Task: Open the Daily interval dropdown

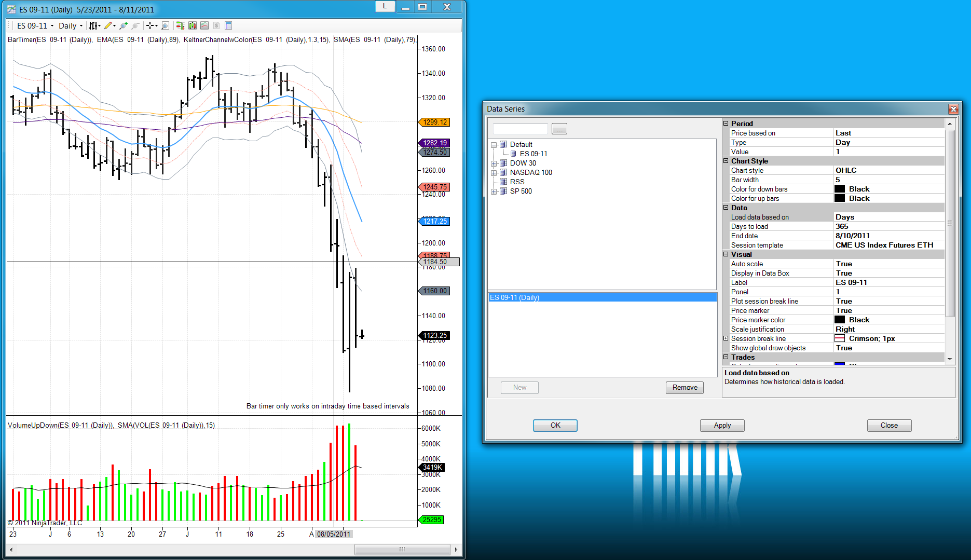Action: coord(71,25)
